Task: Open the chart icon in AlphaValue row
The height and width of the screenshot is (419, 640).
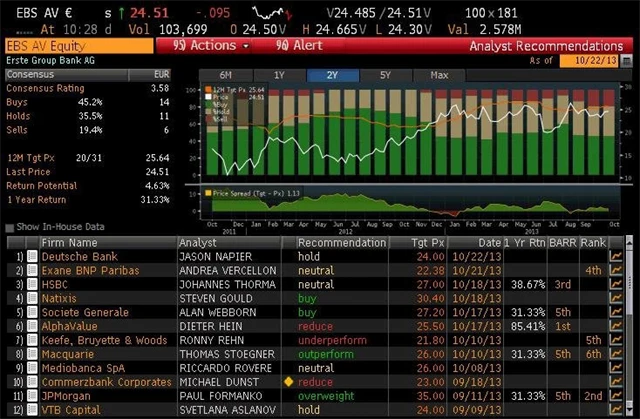Action: pyautogui.click(x=616, y=327)
